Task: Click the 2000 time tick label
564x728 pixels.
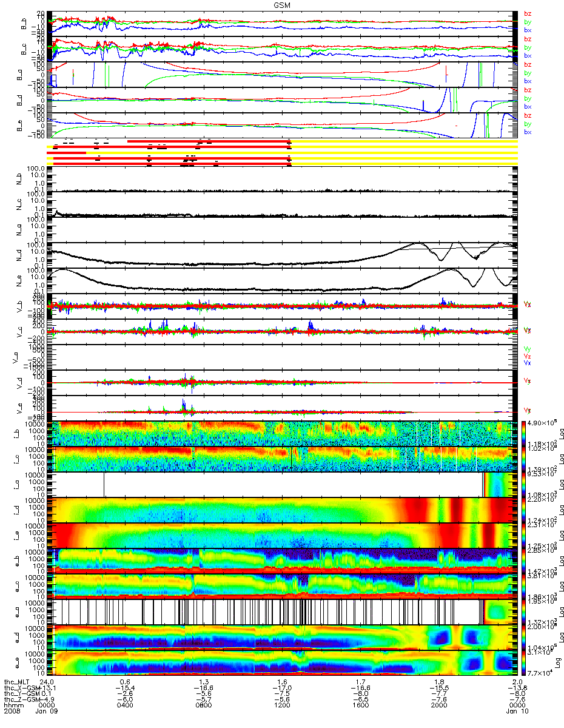Action: pyautogui.click(x=438, y=706)
